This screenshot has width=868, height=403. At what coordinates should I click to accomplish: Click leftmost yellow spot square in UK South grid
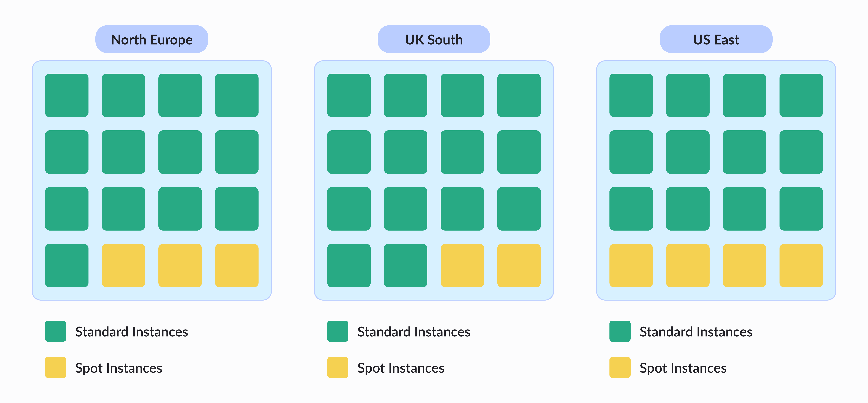pyautogui.click(x=462, y=265)
